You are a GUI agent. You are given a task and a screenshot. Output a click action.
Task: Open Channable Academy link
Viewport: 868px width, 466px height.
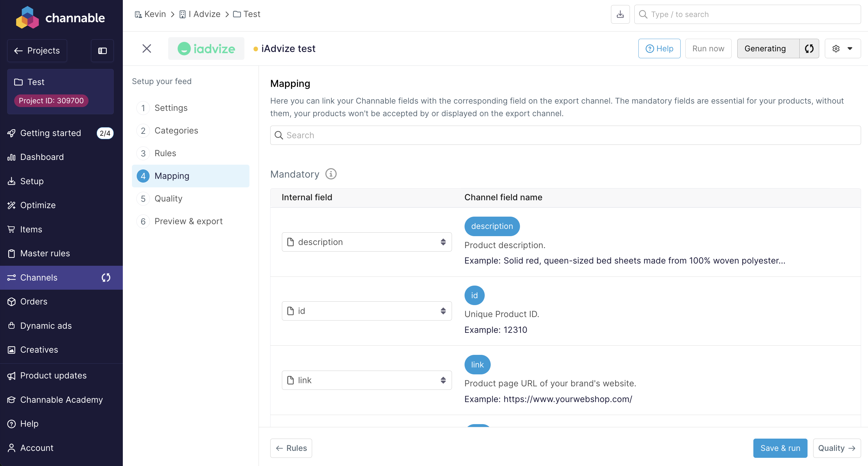61,400
